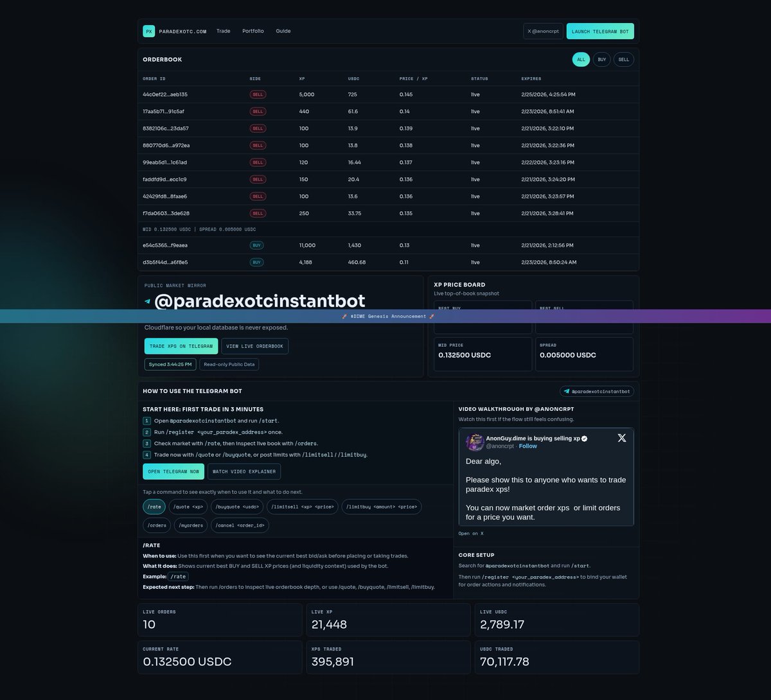Select the /orders command chip
The height and width of the screenshot is (700, 771).
[157, 525]
